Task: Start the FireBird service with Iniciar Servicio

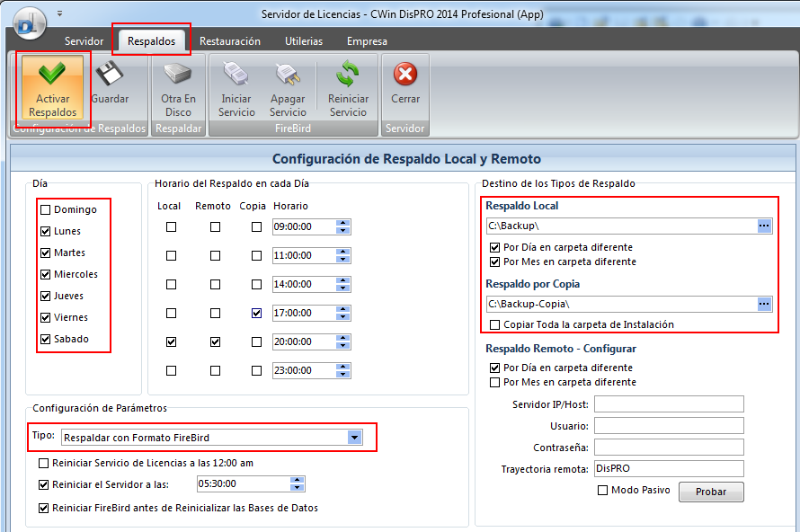Action: 236,75
